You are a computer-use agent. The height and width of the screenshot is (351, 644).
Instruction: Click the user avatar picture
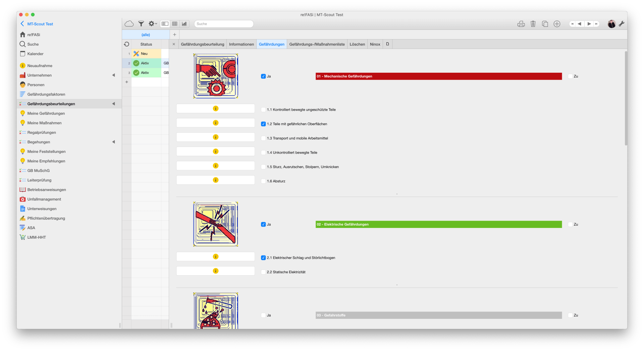point(611,24)
